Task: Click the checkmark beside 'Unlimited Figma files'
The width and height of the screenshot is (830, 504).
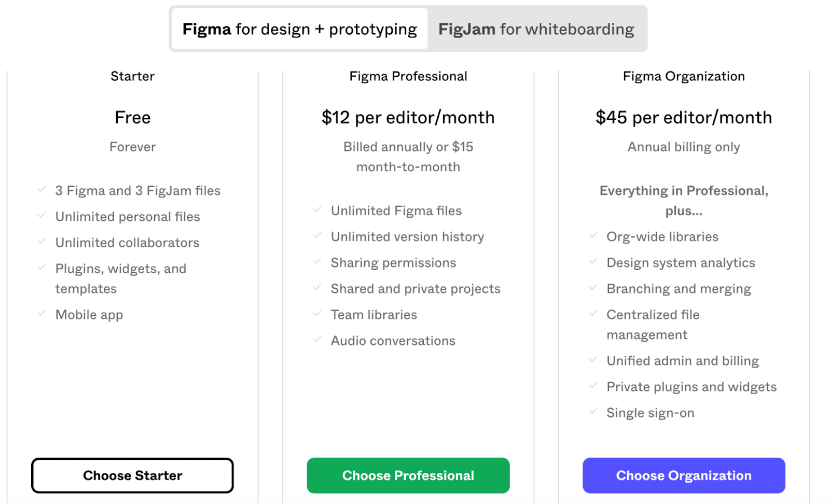Action: point(317,209)
